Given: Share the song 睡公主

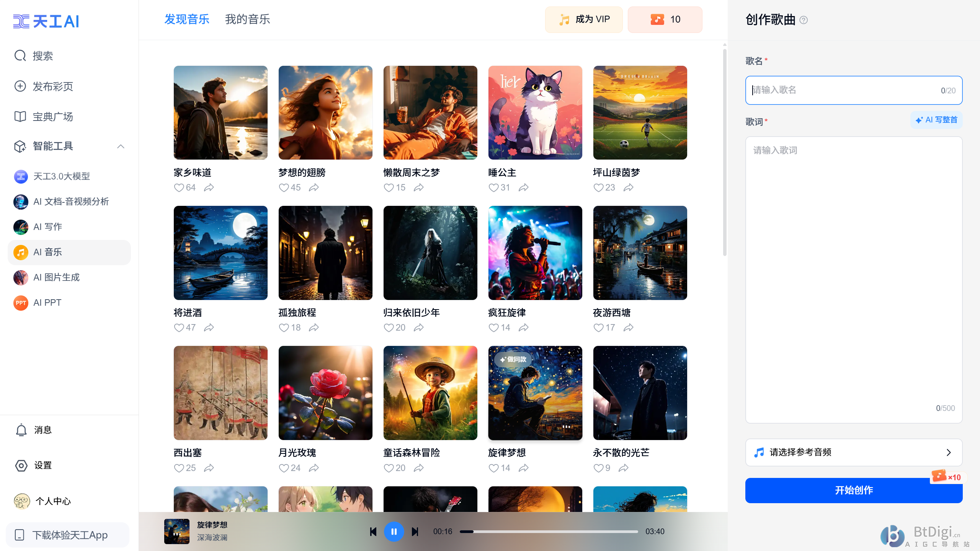Looking at the screenshot, I should point(524,187).
